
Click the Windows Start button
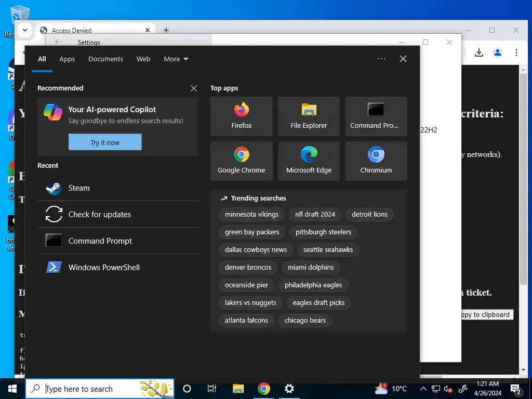(x=12, y=389)
